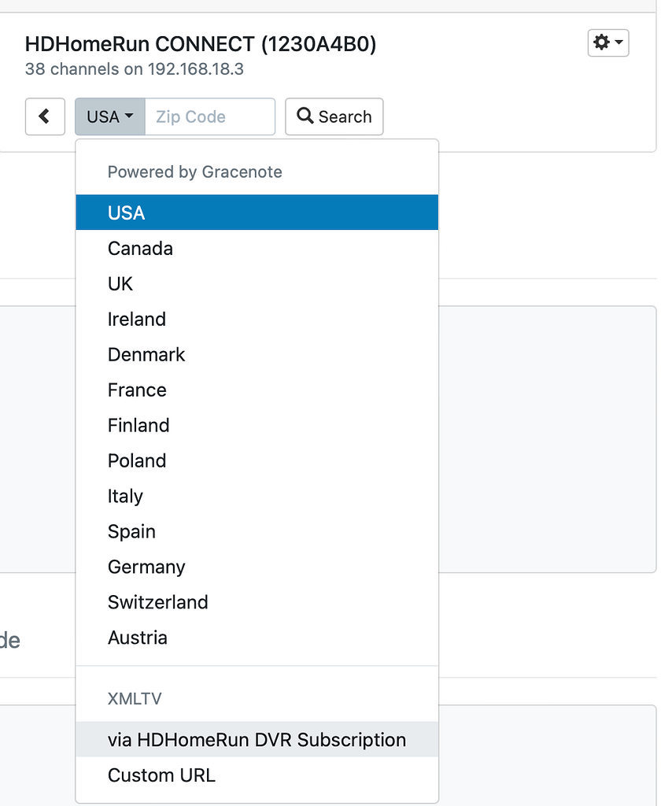Select Canada from the country list
The width and height of the screenshot is (672, 806).
point(140,248)
